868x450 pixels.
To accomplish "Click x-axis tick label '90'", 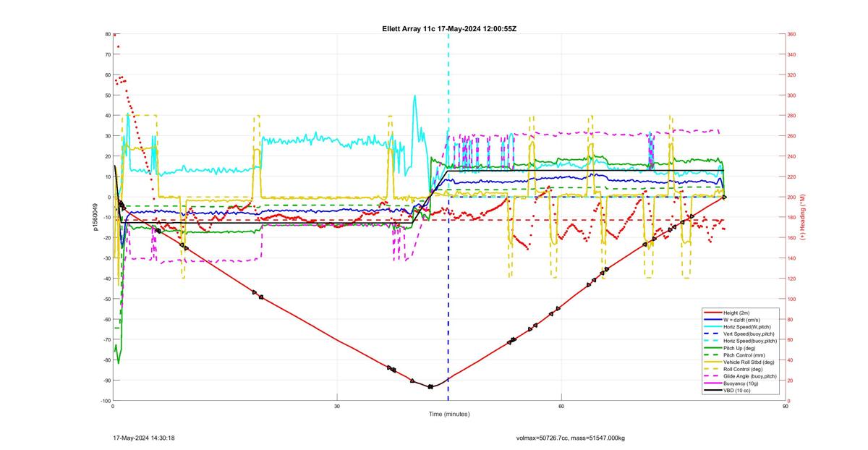I will pyautogui.click(x=786, y=407).
